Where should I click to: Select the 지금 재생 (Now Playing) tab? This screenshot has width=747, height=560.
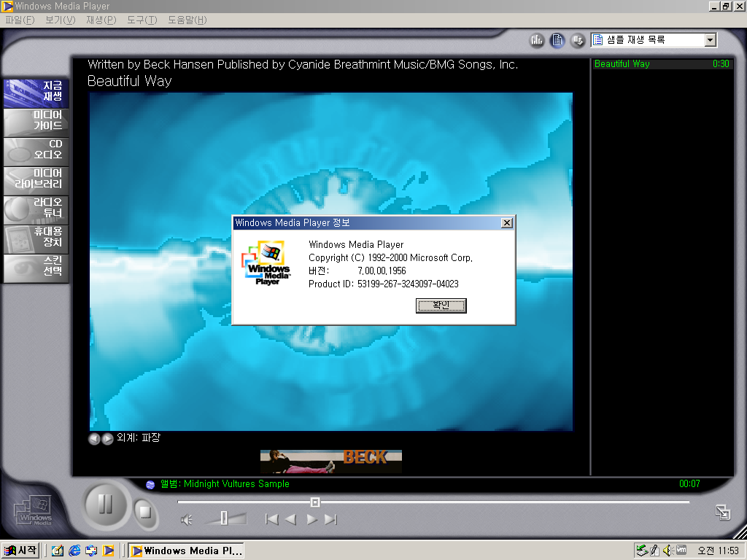(x=36, y=93)
